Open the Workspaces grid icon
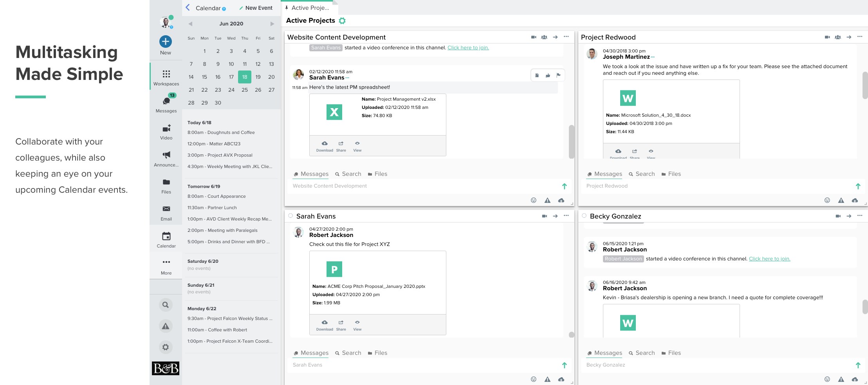 (166, 74)
